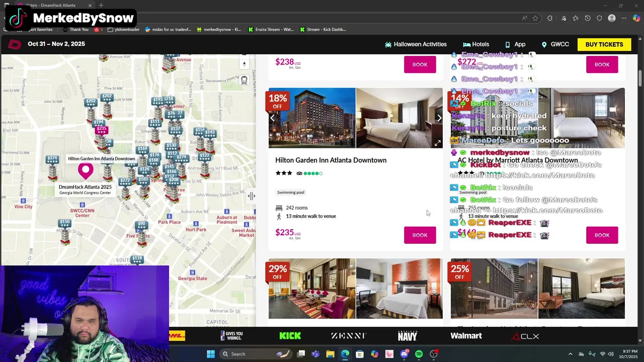The width and height of the screenshot is (644, 362).
Task: Click the Vine City transit station icon
Action: (x=23, y=200)
